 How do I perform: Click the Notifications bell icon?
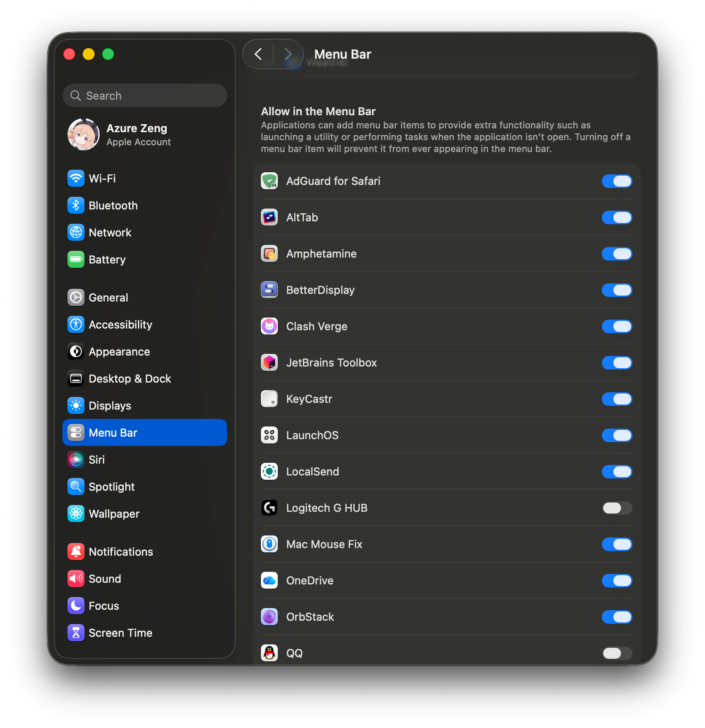tap(76, 552)
